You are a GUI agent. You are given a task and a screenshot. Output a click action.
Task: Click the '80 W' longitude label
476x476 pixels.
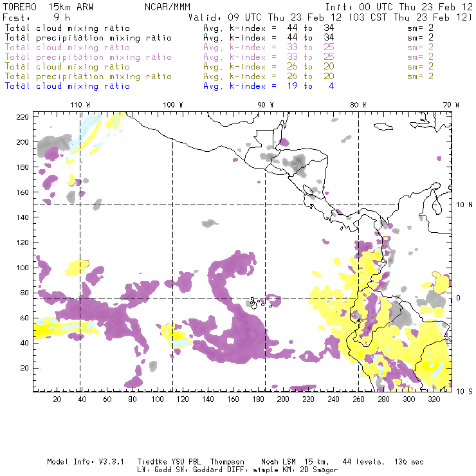pos(358,105)
